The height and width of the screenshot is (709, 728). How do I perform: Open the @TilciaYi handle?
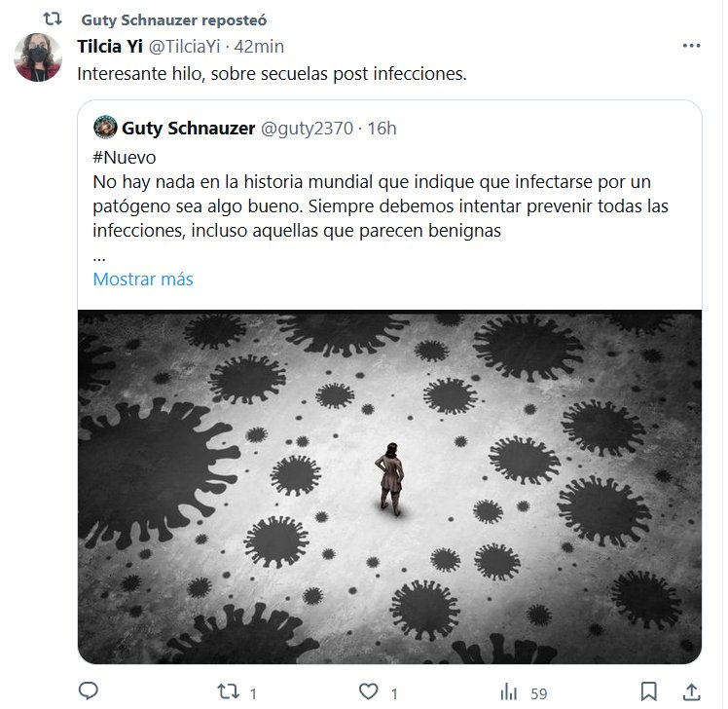(184, 47)
